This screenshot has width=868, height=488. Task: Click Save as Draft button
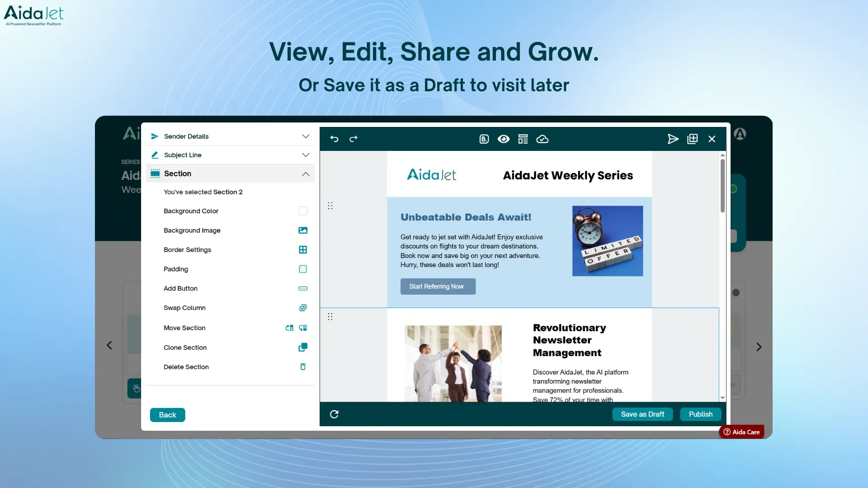click(642, 414)
